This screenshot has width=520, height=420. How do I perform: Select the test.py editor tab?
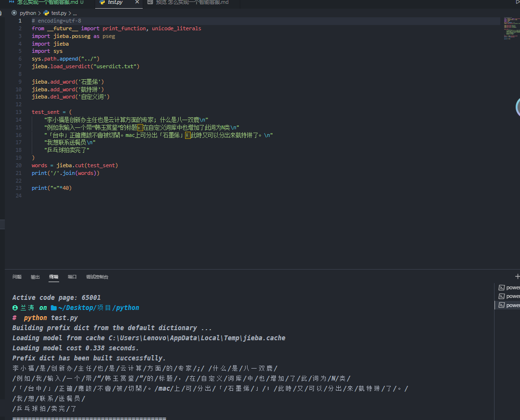tap(115, 2)
